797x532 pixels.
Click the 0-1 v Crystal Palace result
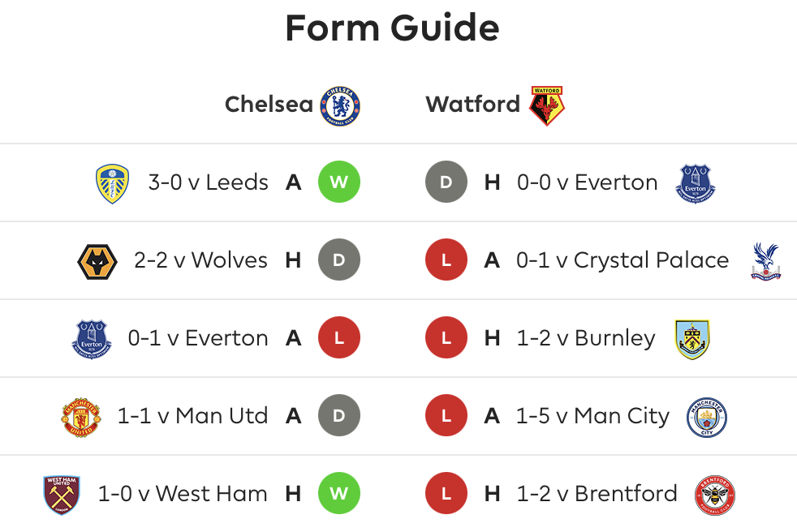pyautogui.click(x=623, y=260)
